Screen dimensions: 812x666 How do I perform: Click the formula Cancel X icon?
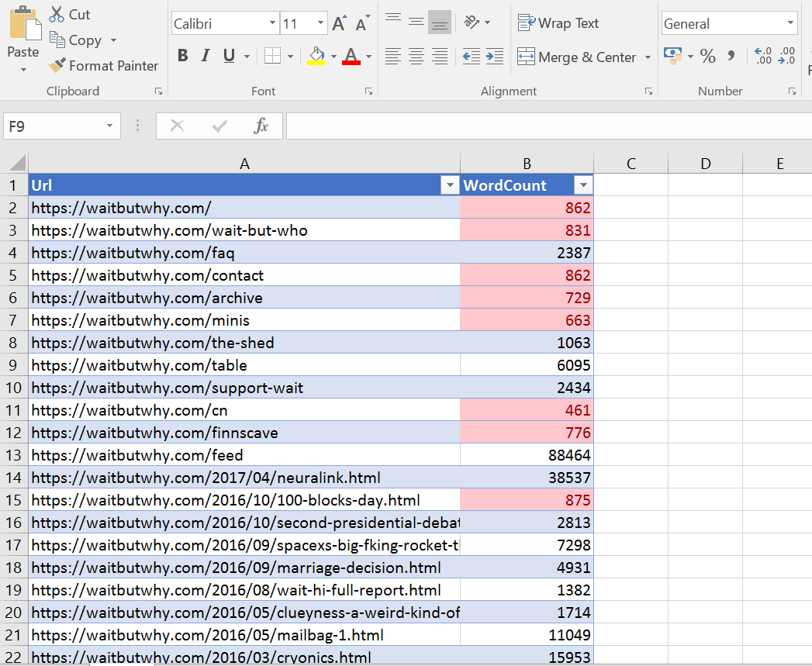tap(177, 126)
